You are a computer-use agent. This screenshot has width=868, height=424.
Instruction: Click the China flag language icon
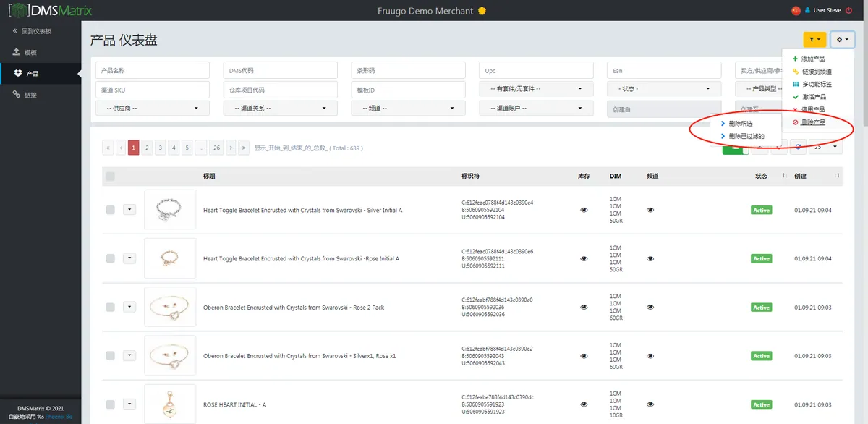tap(796, 10)
